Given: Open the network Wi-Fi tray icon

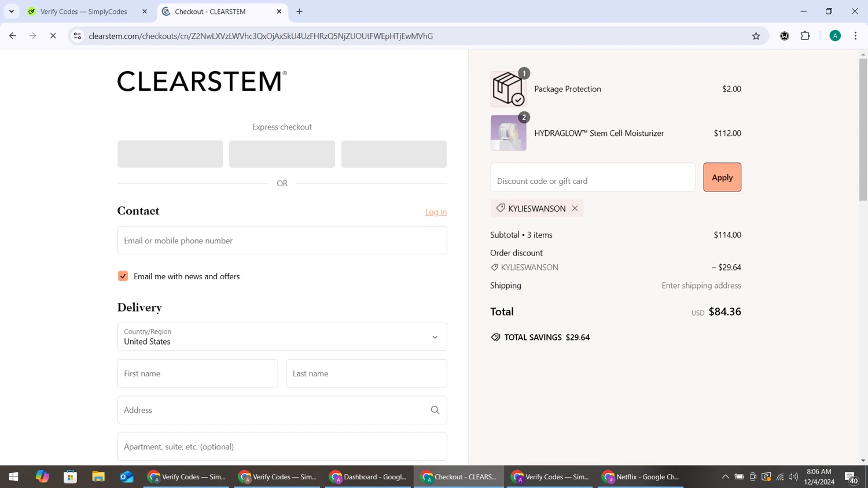Looking at the screenshot, I should point(780,477).
